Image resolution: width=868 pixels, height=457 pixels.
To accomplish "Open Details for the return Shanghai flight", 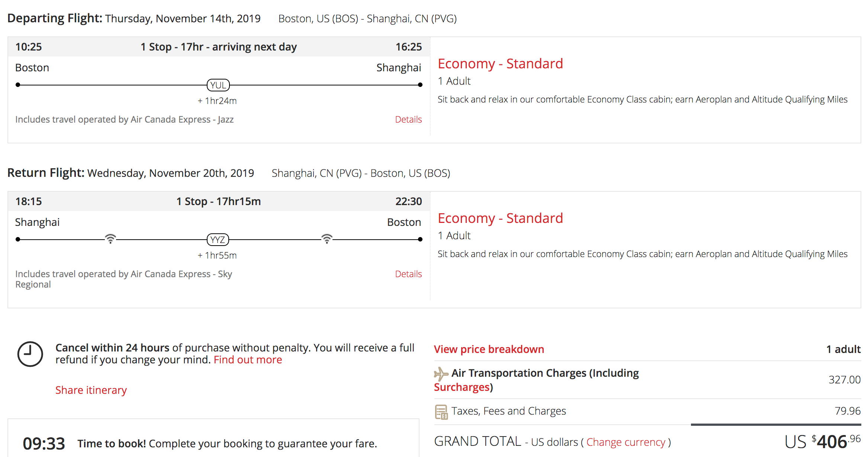I will (408, 274).
